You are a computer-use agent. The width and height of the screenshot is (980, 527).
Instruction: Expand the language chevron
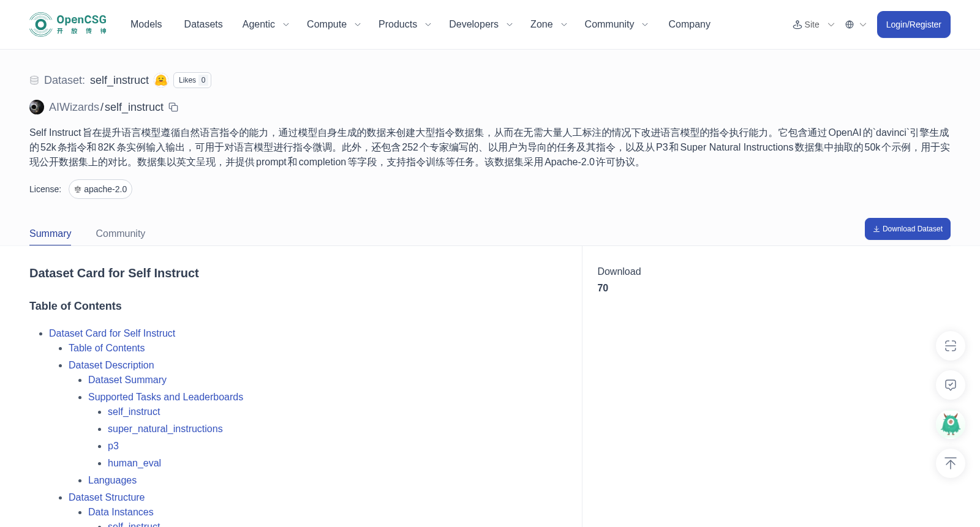[x=863, y=24]
